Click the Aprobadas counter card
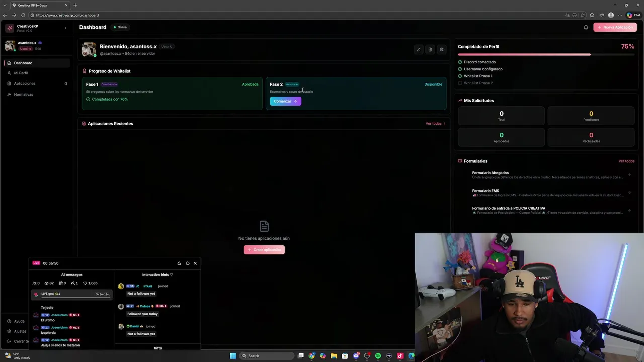Viewport: 644px width, 362px height. click(501, 137)
